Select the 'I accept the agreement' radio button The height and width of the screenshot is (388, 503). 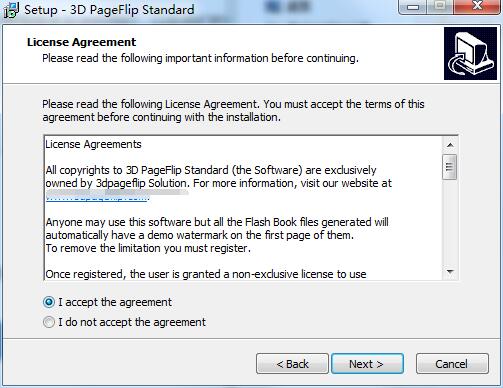[x=49, y=302]
